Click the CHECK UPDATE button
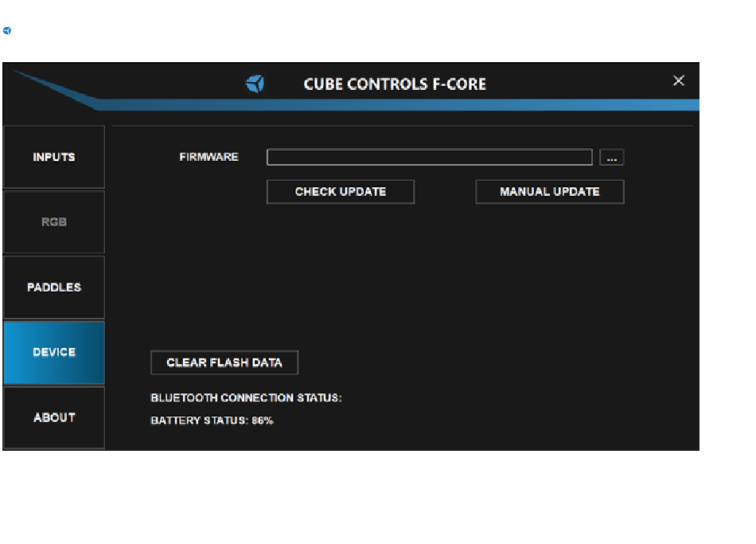Image resolution: width=756 pixels, height=544 pixels. point(341,192)
